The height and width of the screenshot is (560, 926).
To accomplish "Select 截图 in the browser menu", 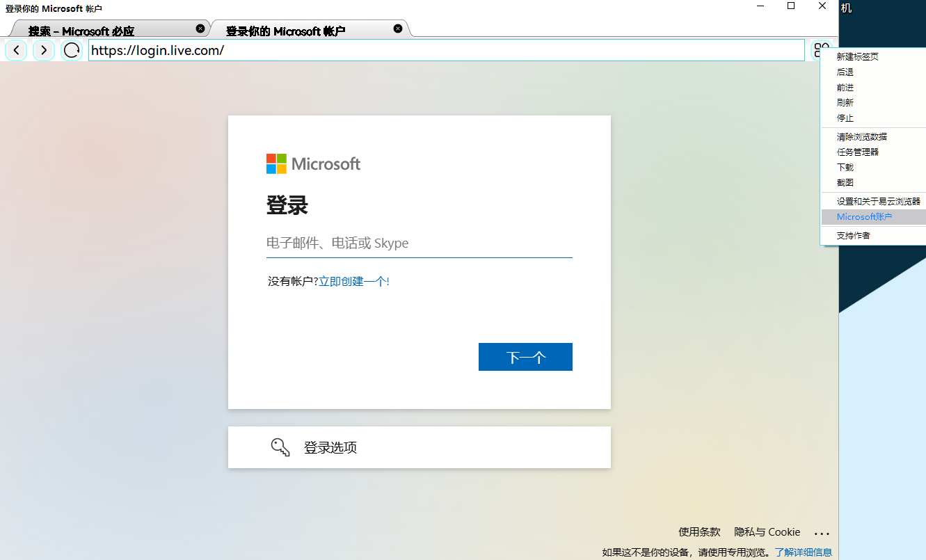I will [873, 183].
